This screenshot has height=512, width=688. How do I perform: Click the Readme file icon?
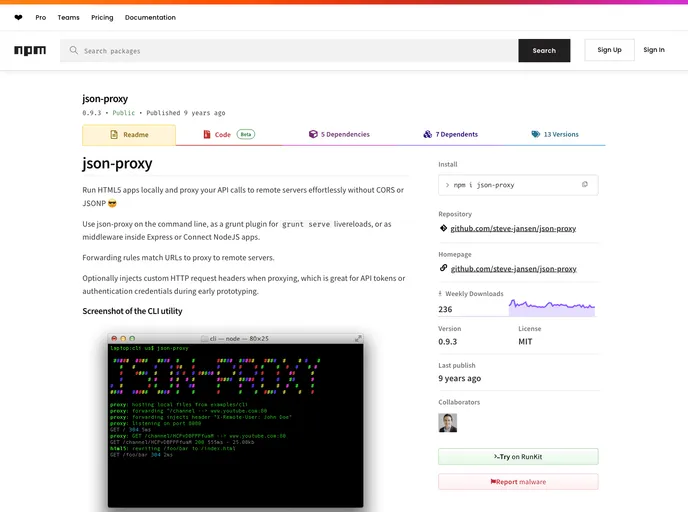point(114,135)
